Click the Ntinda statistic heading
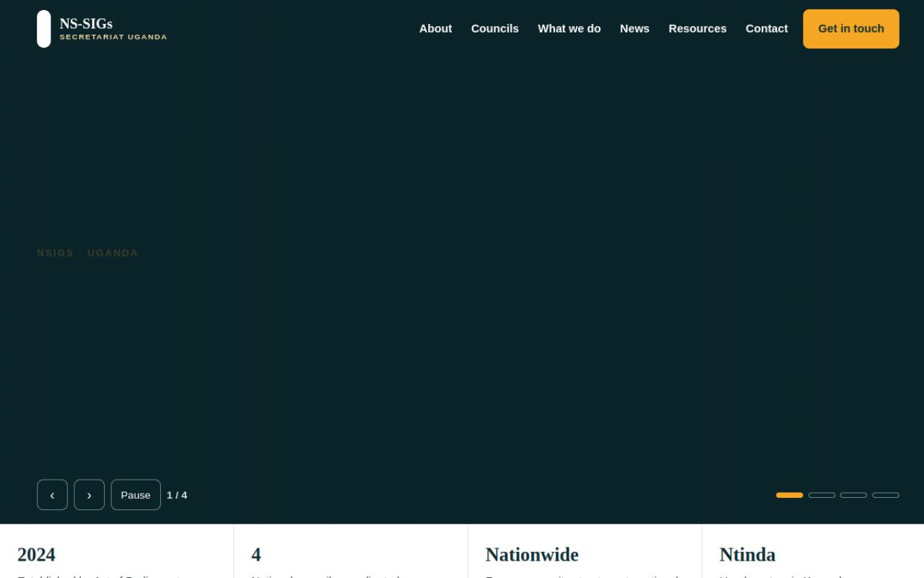 [748, 555]
